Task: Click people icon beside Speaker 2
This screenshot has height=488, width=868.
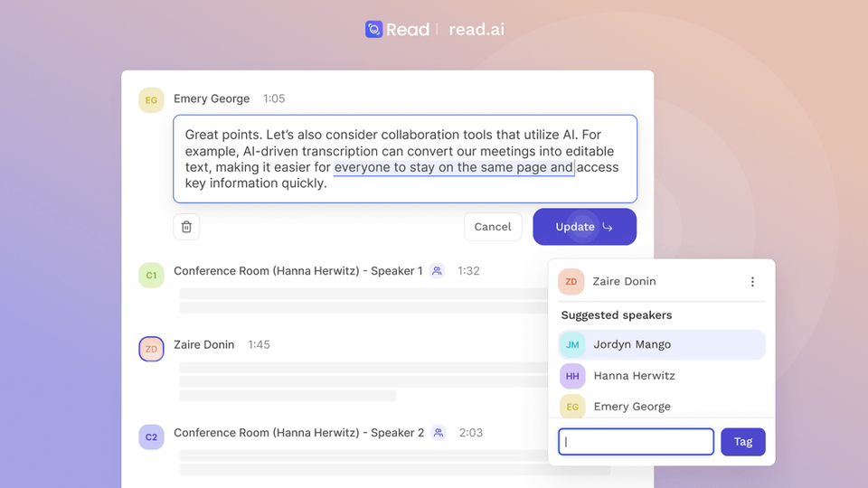Action: click(x=439, y=433)
